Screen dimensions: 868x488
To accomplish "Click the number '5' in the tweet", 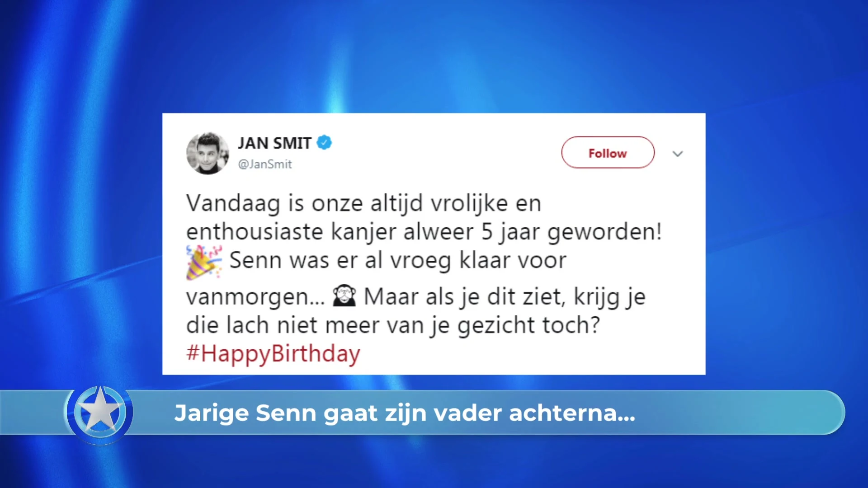I will [486, 232].
